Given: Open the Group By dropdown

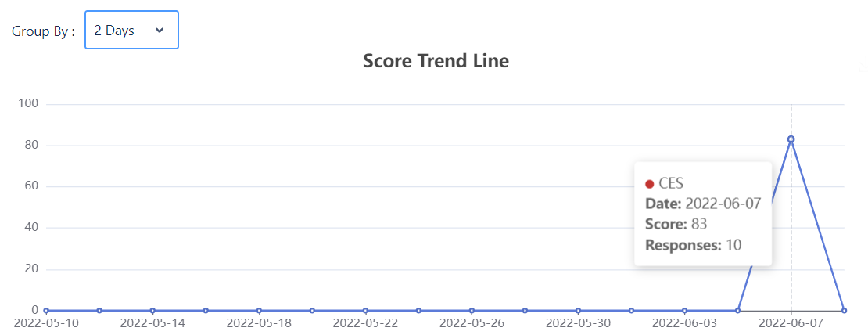Looking at the screenshot, I should click(131, 30).
